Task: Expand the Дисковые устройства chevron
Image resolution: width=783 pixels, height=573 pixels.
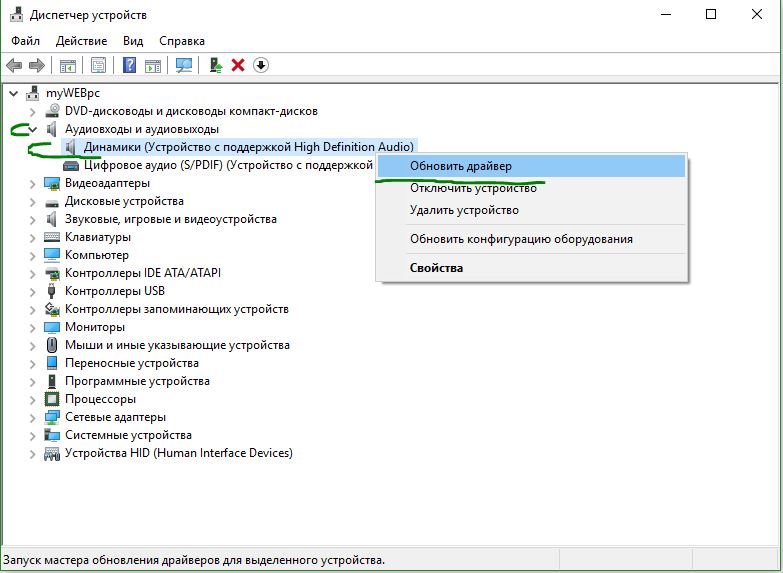Action: point(33,202)
